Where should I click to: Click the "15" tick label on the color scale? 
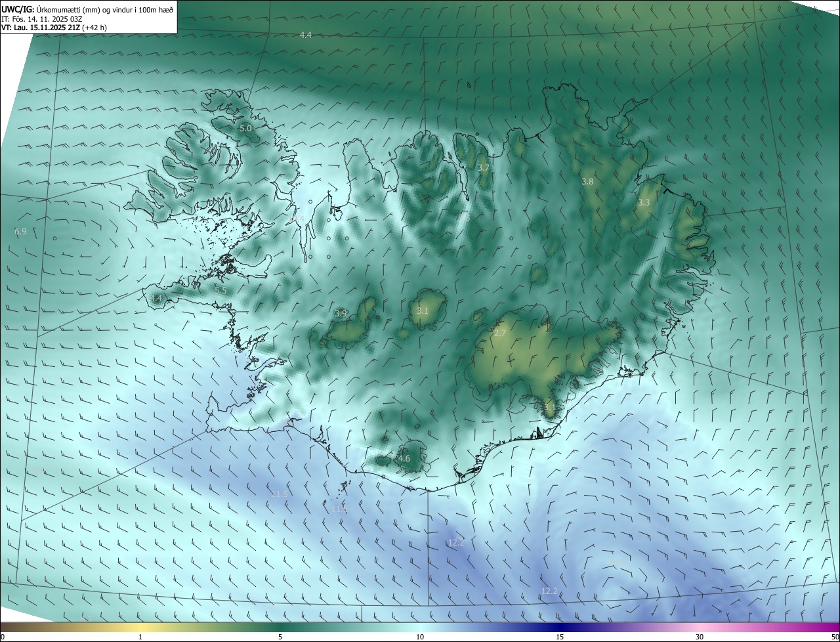(x=560, y=637)
